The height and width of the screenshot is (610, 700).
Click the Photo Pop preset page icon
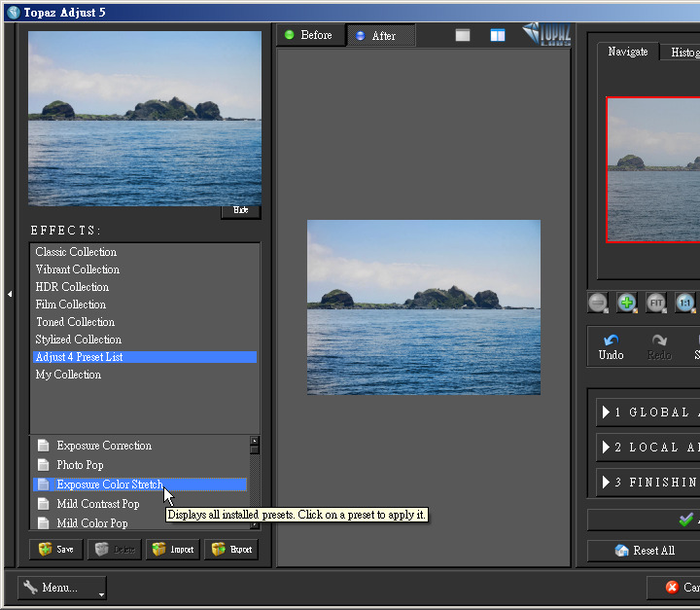click(x=44, y=465)
